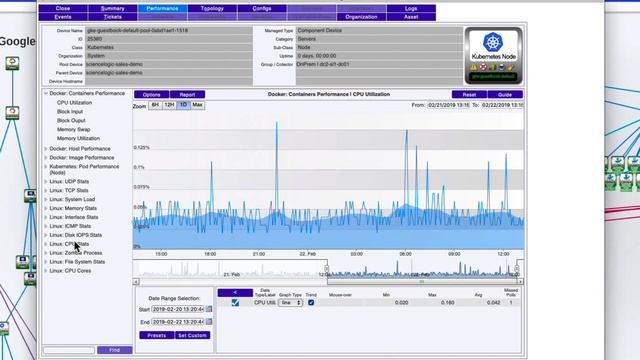Expand Linux: Disk IOPS Stats group
Image resolution: width=640 pixels, height=360 pixels.
46,235
